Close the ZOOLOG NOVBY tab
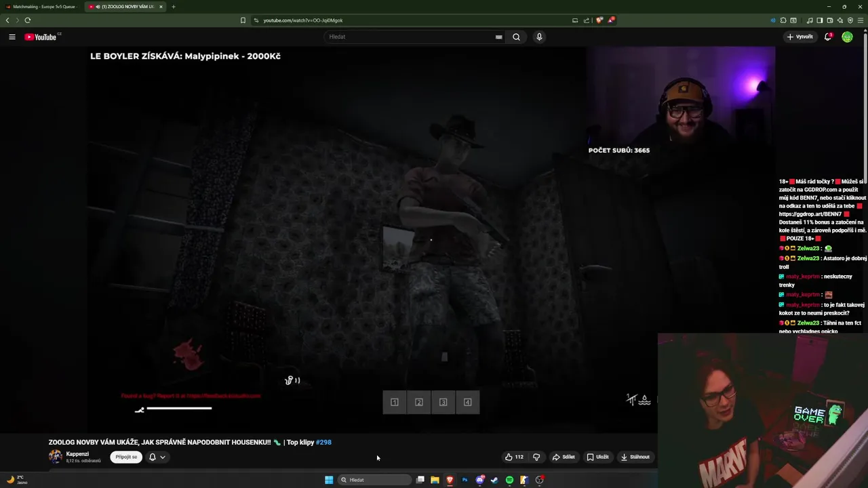The image size is (868, 488). pyautogui.click(x=161, y=7)
